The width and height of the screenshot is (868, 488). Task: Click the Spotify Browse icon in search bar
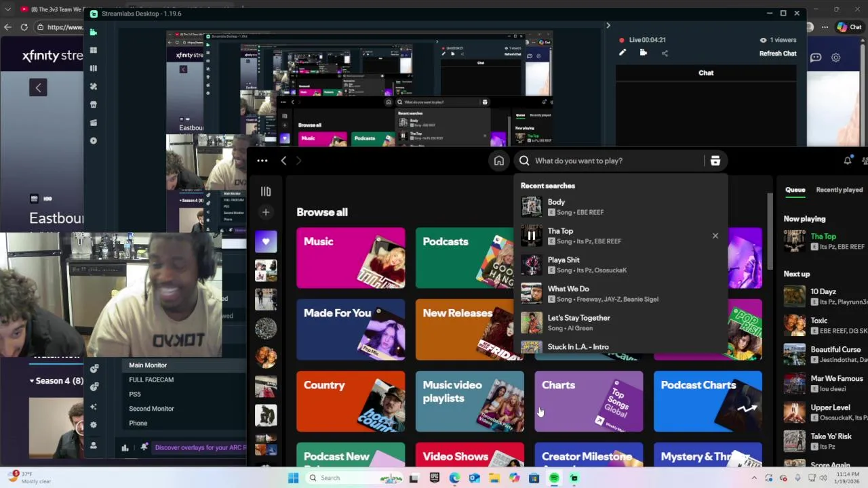point(715,161)
